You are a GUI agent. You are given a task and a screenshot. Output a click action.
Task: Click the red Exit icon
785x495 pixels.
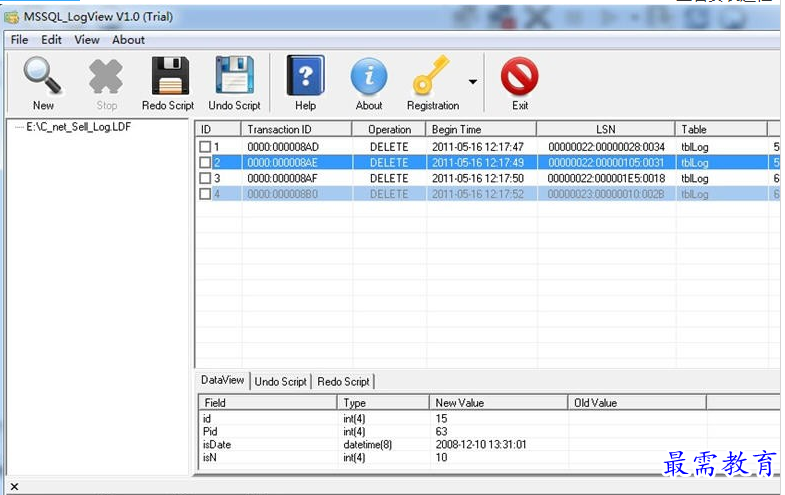pyautogui.click(x=520, y=76)
